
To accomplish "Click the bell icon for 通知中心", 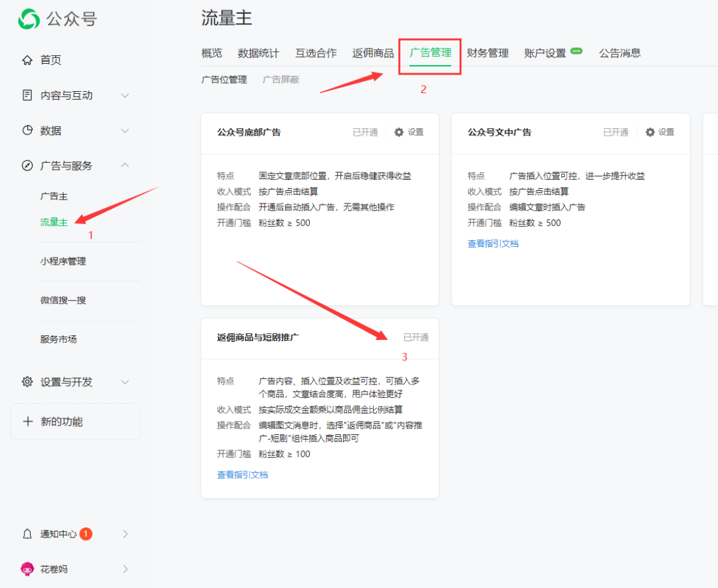I will click(27, 534).
